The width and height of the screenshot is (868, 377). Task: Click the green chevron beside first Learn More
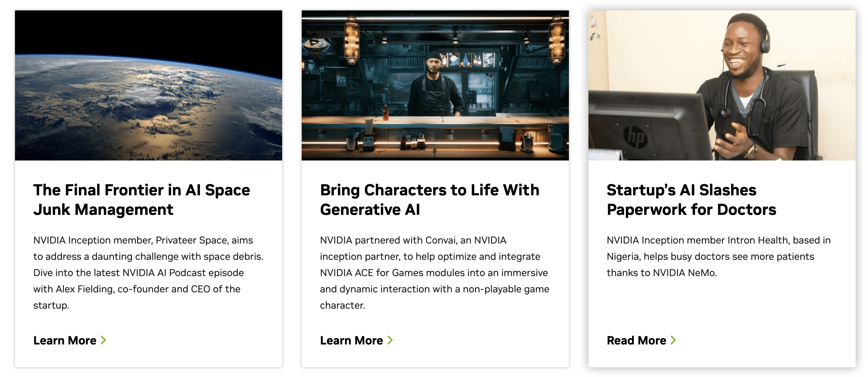103,340
